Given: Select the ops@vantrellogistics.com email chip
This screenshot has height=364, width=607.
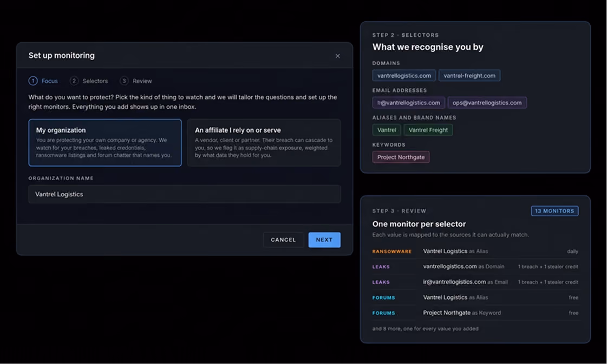Looking at the screenshot, I should click(487, 103).
